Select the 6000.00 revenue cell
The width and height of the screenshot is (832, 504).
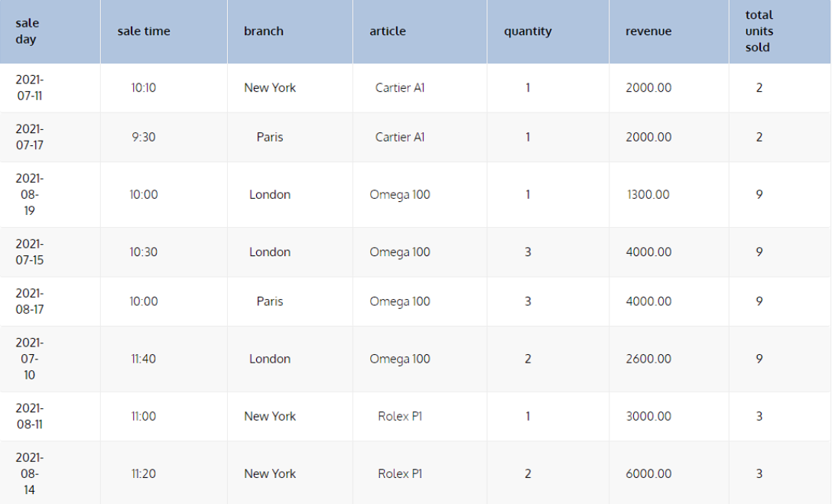[648, 474]
